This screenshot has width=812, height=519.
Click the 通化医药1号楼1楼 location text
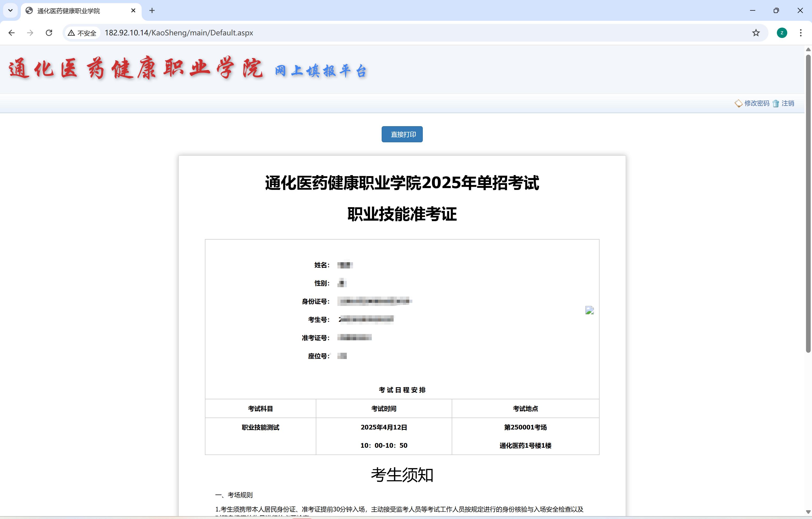pos(525,446)
